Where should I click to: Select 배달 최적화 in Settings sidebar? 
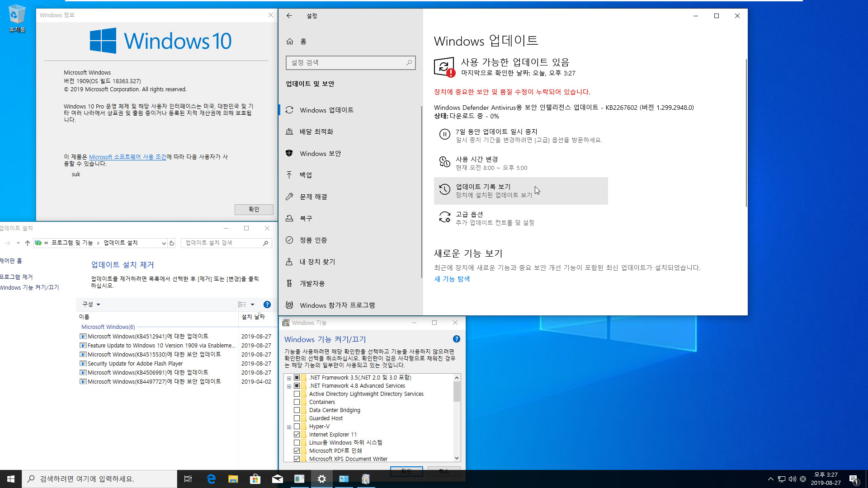click(x=350, y=132)
